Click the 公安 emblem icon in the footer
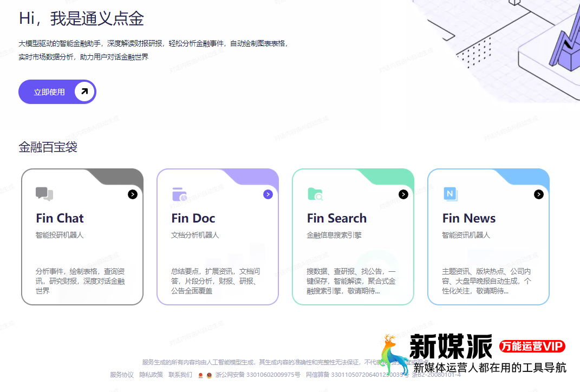The height and width of the screenshot is (392, 580). pos(209,375)
